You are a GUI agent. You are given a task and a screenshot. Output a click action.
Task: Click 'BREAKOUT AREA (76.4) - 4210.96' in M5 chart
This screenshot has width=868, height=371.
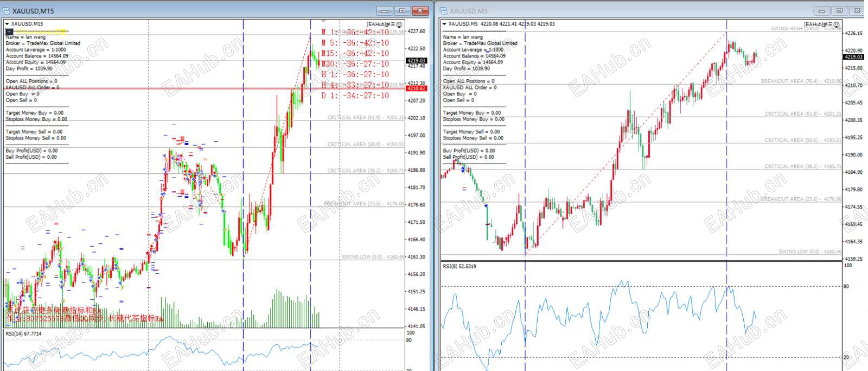(801, 81)
